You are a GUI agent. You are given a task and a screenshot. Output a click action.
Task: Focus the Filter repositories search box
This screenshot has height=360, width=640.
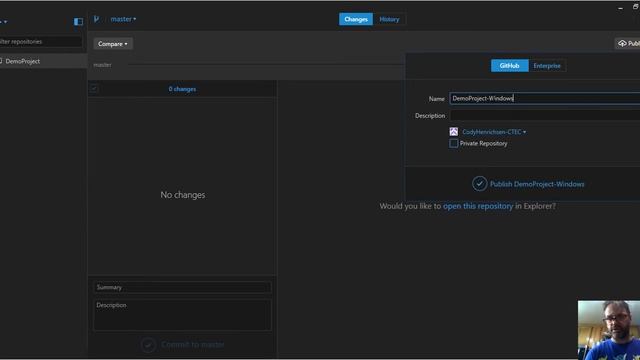coord(41,42)
